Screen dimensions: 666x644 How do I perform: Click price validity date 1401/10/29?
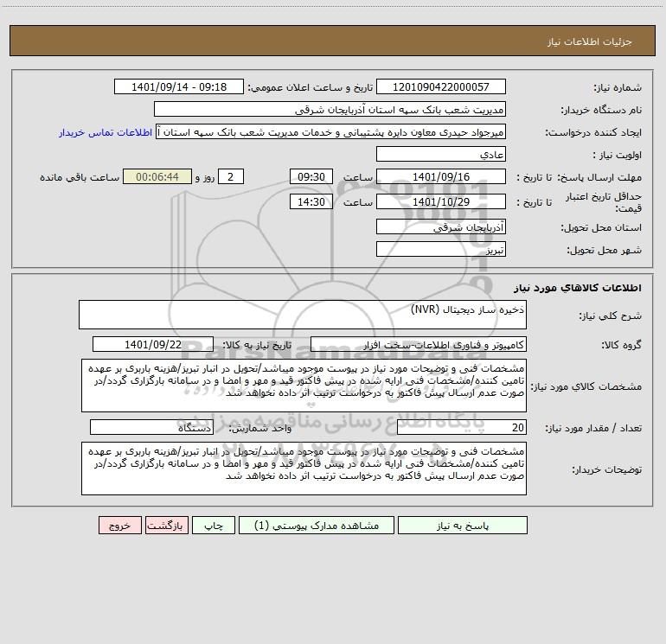(x=441, y=201)
